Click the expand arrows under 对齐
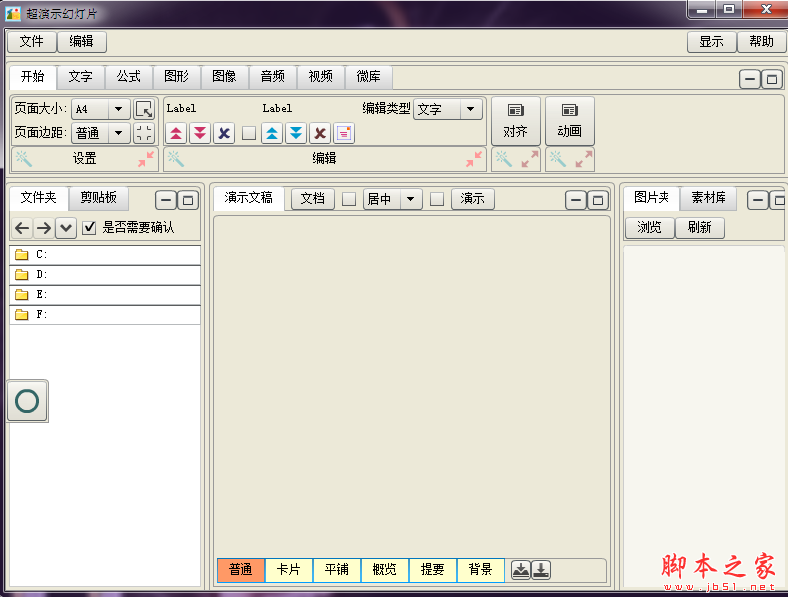 point(530,159)
